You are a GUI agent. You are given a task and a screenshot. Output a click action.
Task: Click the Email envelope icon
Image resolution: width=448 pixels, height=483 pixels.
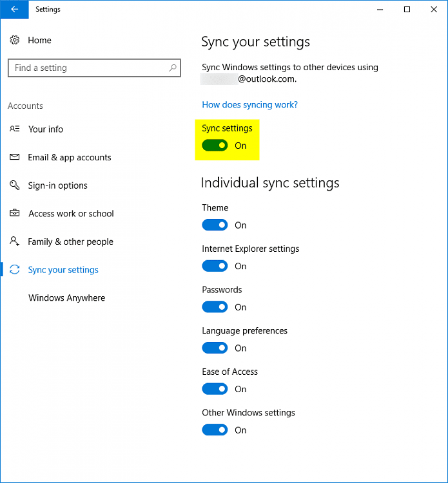pyautogui.click(x=14, y=157)
